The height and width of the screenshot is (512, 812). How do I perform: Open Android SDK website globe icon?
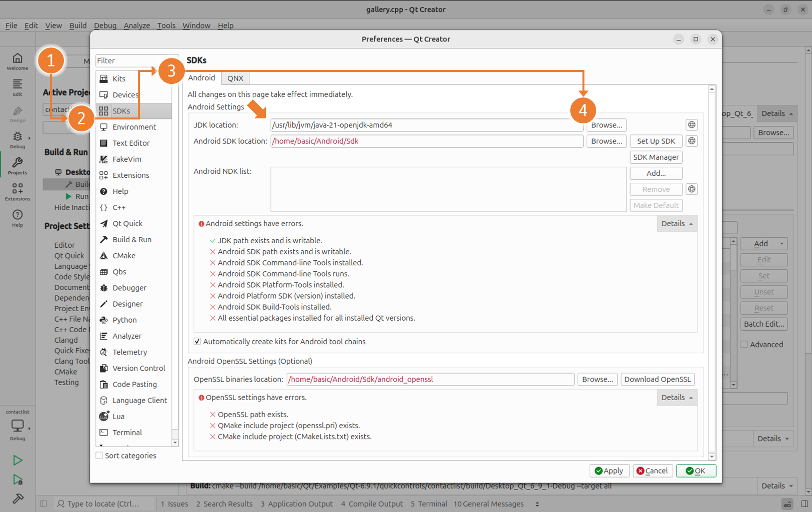coord(692,141)
